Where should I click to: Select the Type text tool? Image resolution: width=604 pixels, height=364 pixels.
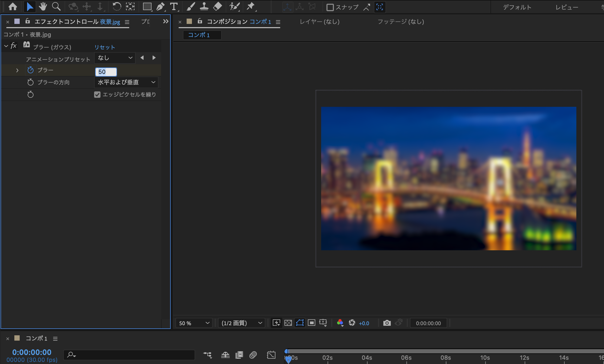coord(174,7)
